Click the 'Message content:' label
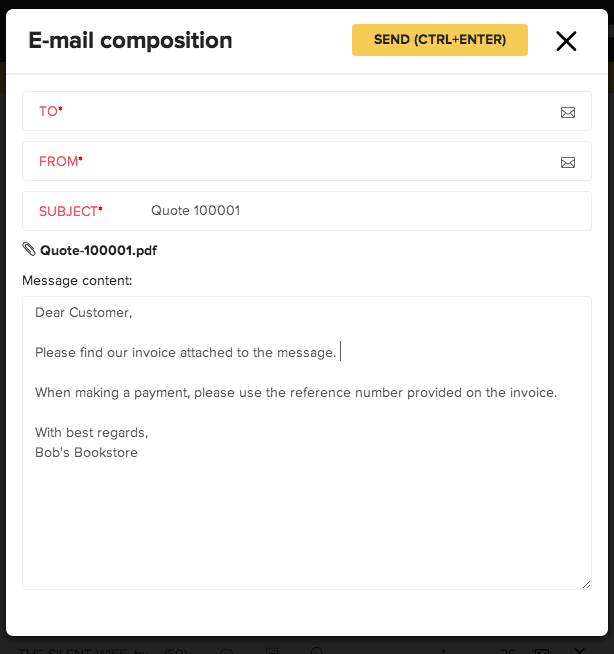Screen dimensions: 614x654 [x=77, y=281]
